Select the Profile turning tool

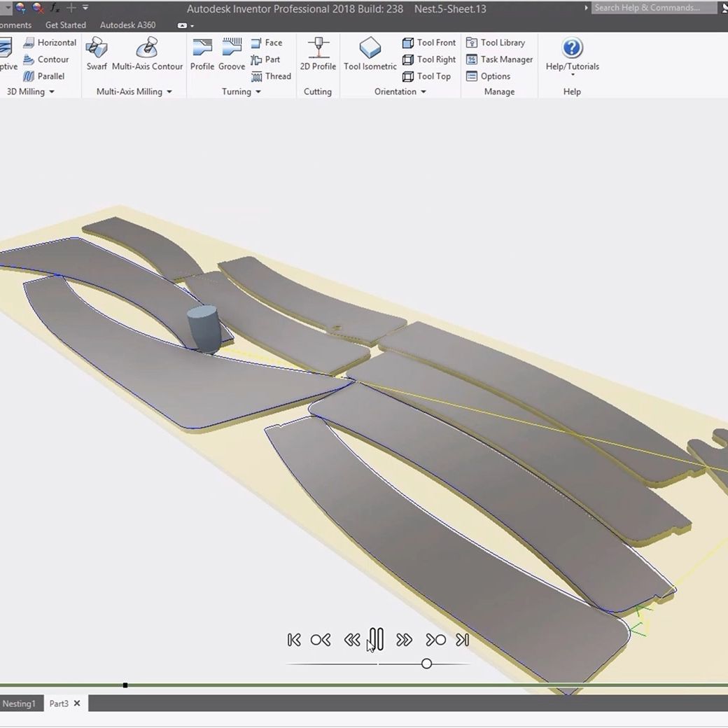(202, 52)
